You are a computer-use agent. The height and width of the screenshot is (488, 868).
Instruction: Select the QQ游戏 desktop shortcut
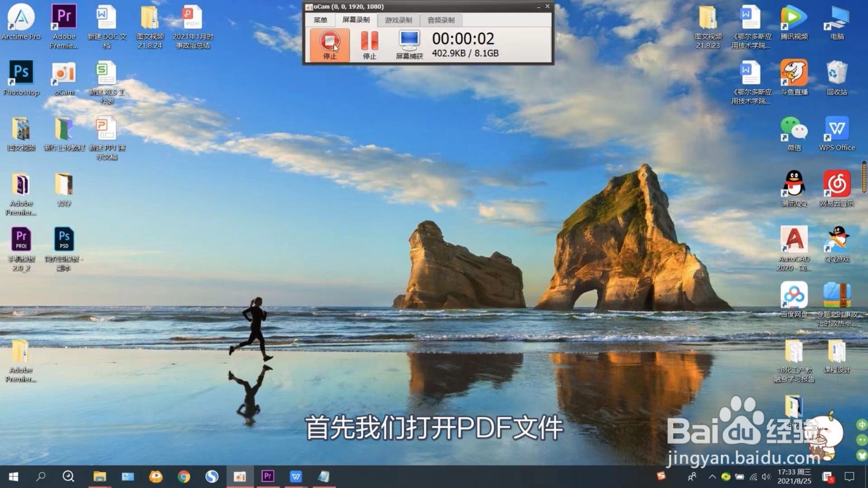[x=837, y=244]
